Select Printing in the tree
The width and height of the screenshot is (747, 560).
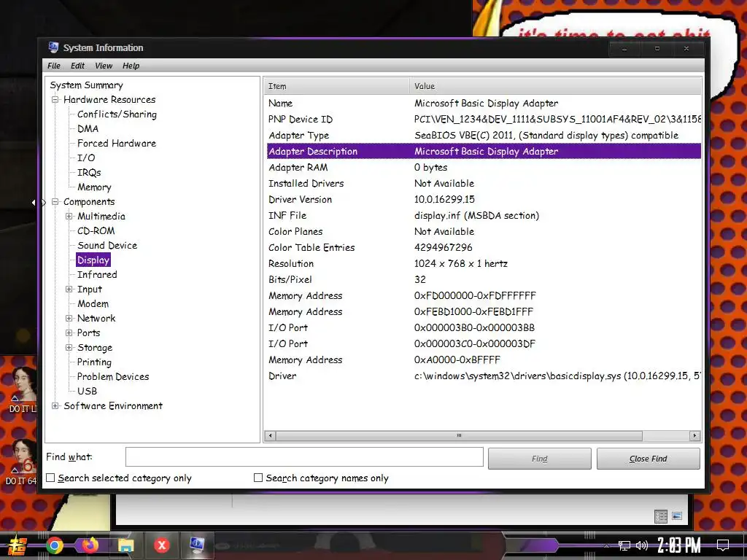94,362
